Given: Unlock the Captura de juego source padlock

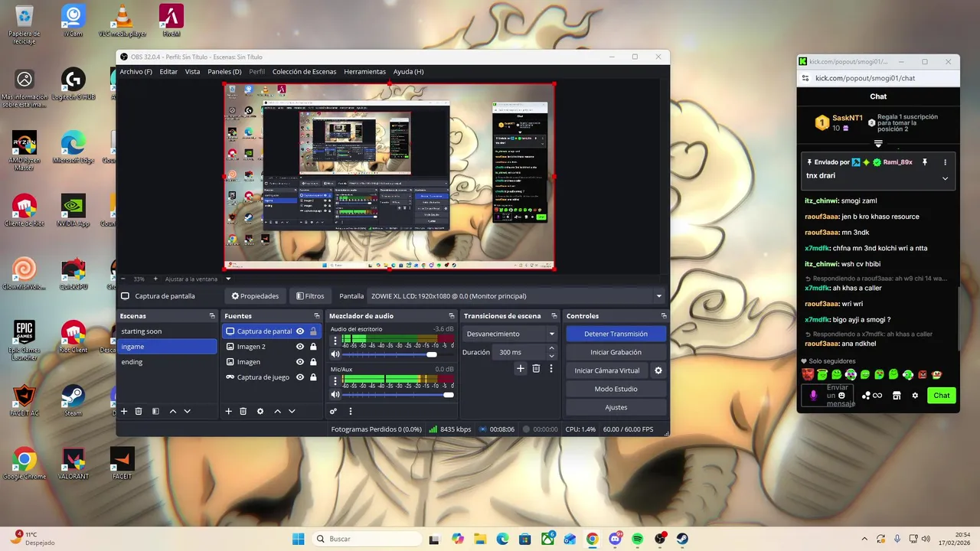Looking at the screenshot, I should pos(313,377).
